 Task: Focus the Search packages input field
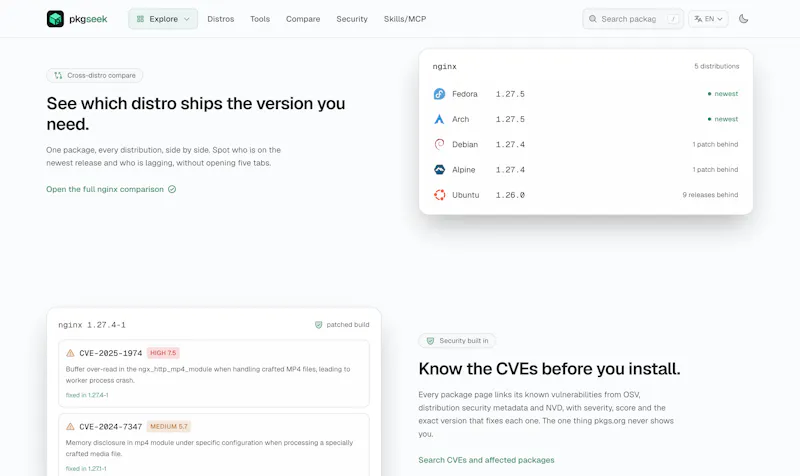[633, 19]
